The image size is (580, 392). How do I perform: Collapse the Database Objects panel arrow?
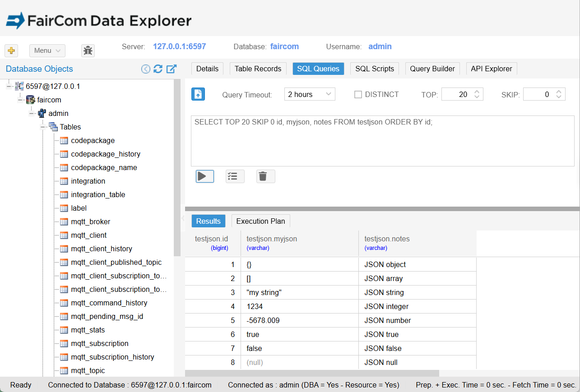[x=145, y=69]
